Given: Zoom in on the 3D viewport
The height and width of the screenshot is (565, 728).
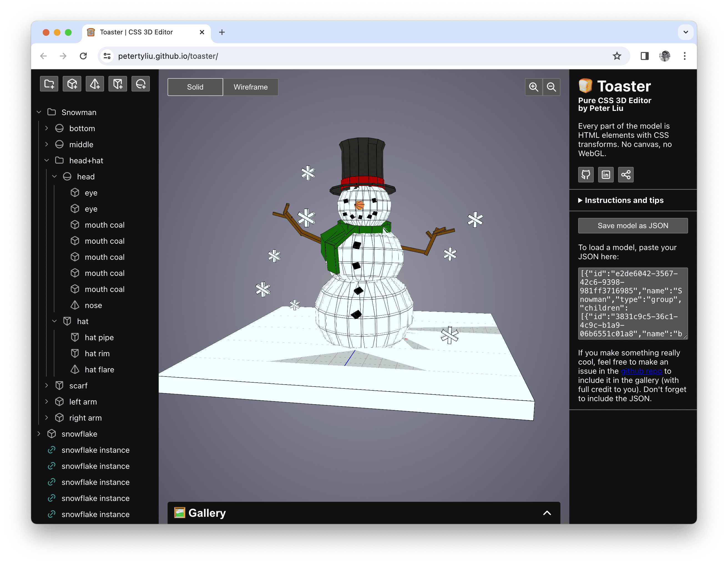Looking at the screenshot, I should [533, 87].
